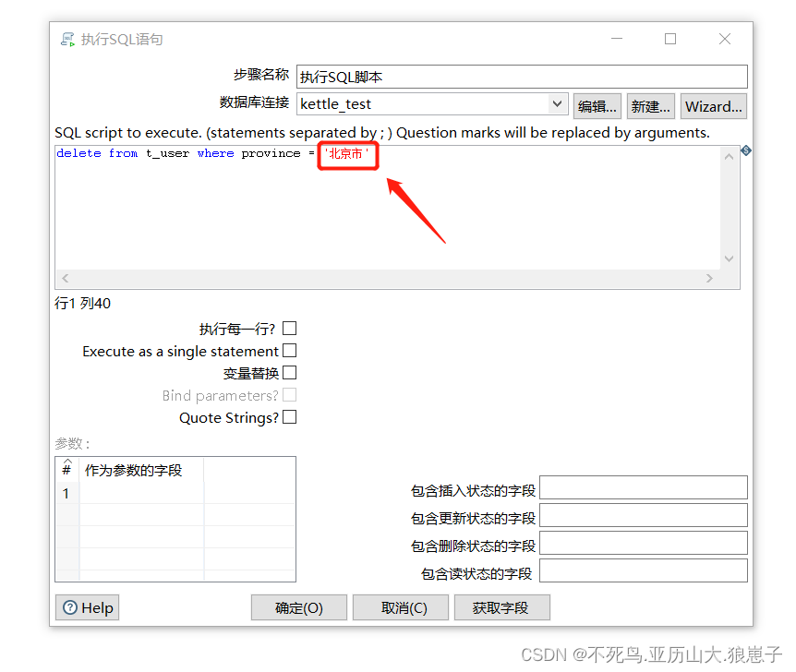
Task: Click the horizontal scrollbar left arrow
Action: click(65, 277)
